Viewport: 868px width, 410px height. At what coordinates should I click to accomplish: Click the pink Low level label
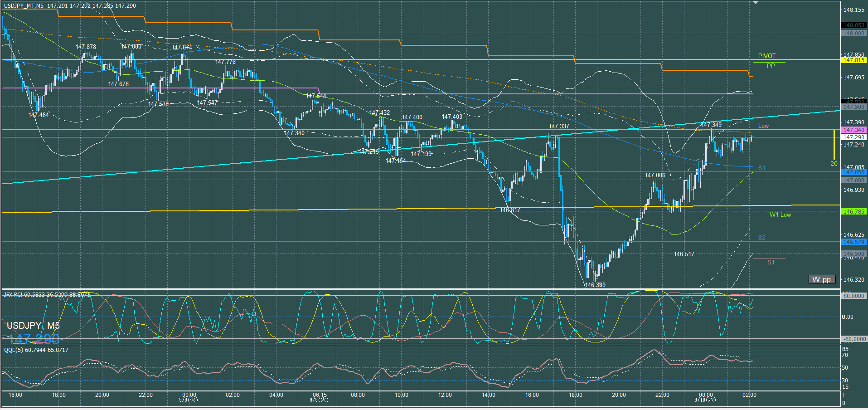(x=763, y=126)
